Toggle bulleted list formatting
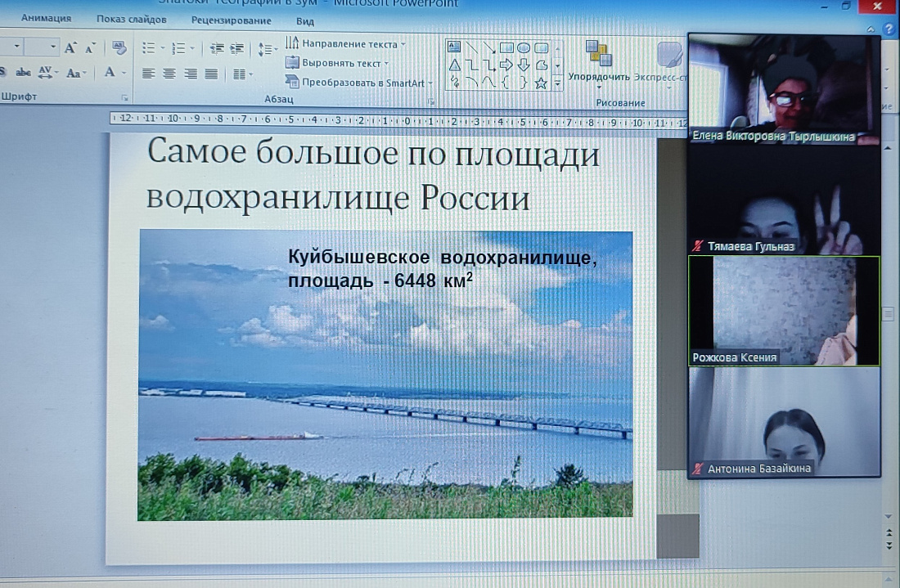The width and height of the screenshot is (900, 588). pos(147,48)
